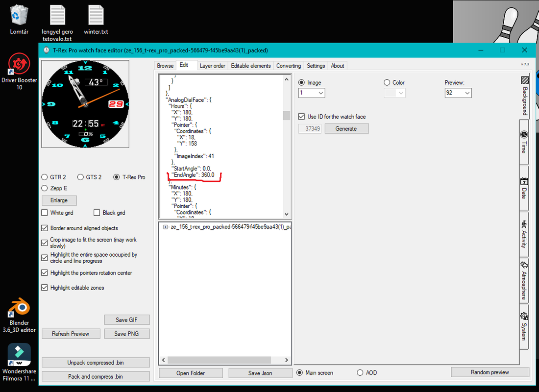
Task: Click tree panel horizontal scroll left arrow
Action: 163,360
